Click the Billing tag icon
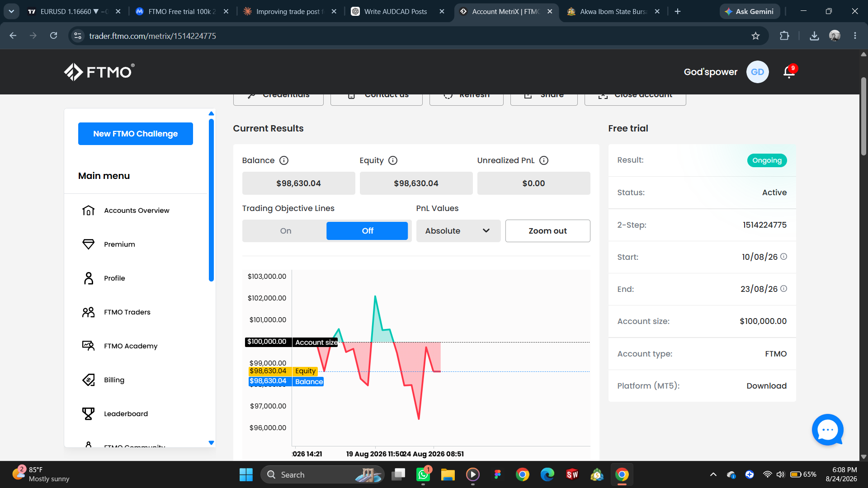This screenshot has height=488, width=868. tap(89, 380)
